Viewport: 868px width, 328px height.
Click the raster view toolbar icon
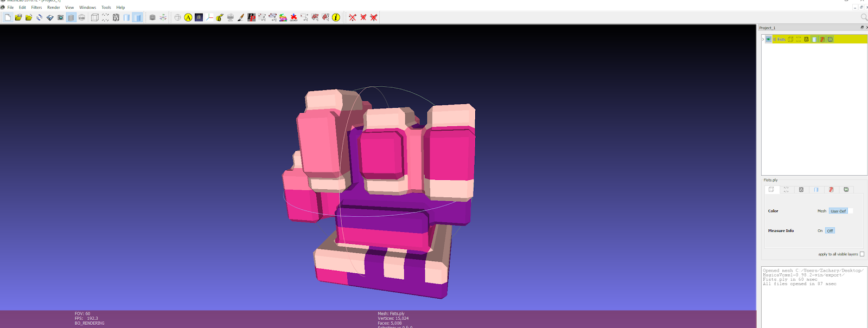pyautogui.click(x=81, y=17)
